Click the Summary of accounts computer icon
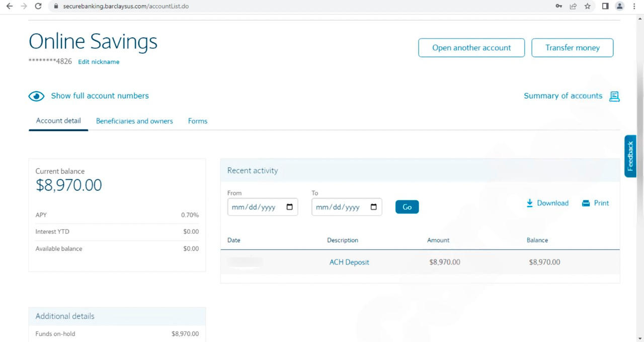Screen dimensions: 644x342 [614, 96]
